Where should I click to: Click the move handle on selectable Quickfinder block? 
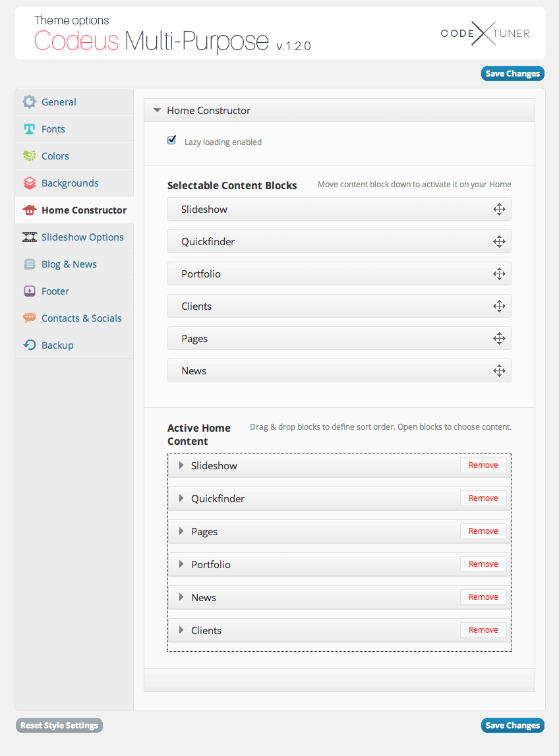499,241
